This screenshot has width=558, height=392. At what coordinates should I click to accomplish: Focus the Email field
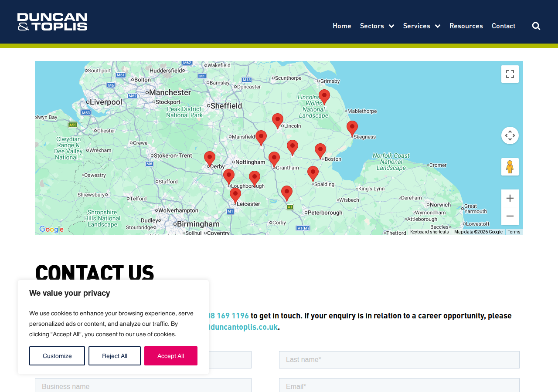pos(399,385)
